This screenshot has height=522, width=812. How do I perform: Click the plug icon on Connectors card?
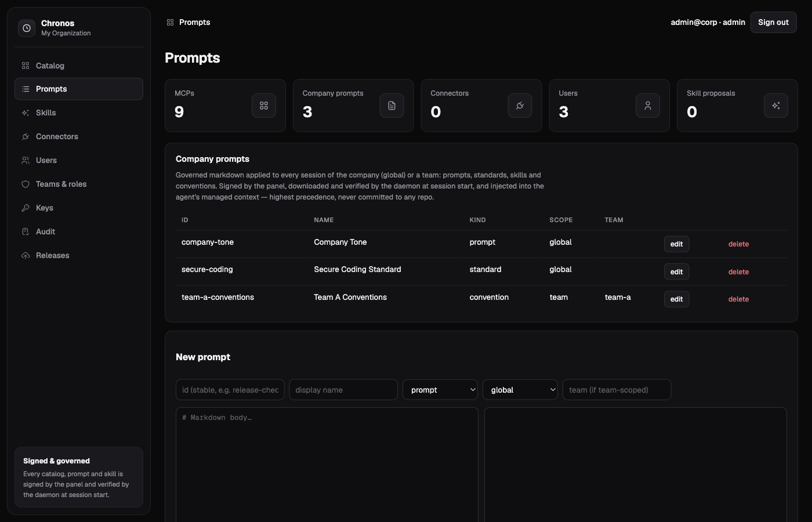coord(520,106)
